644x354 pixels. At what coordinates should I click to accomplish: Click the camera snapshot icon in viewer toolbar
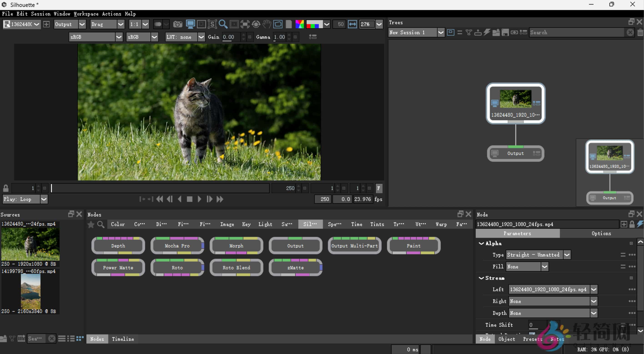click(178, 24)
